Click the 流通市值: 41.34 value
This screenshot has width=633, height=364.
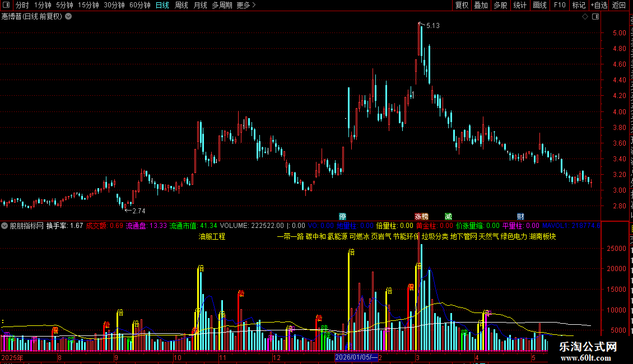tap(193, 226)
